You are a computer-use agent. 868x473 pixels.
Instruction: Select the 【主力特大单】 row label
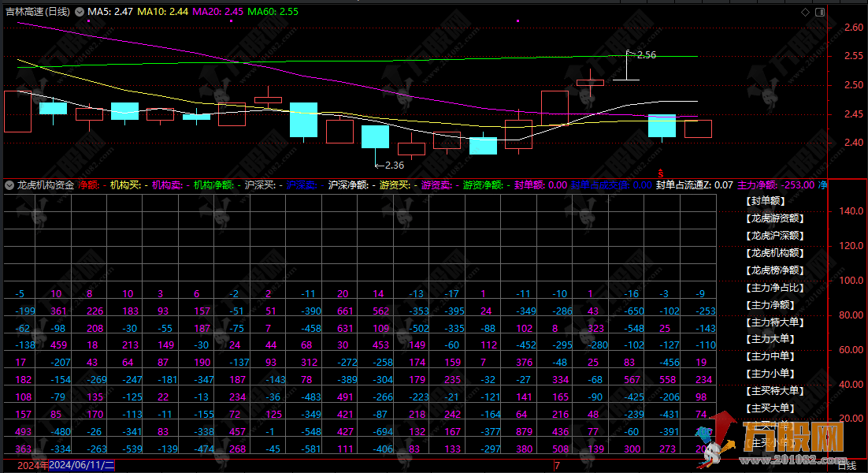coord(774,322)
